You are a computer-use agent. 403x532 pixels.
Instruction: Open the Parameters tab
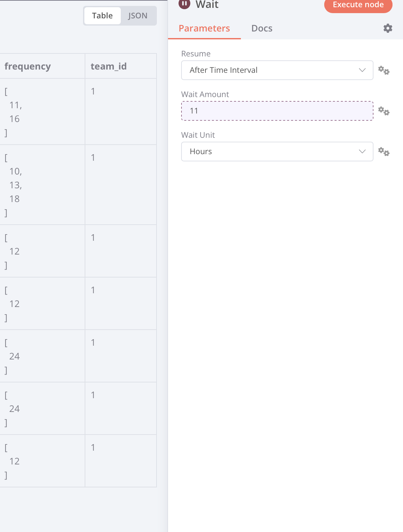[204, 29]
